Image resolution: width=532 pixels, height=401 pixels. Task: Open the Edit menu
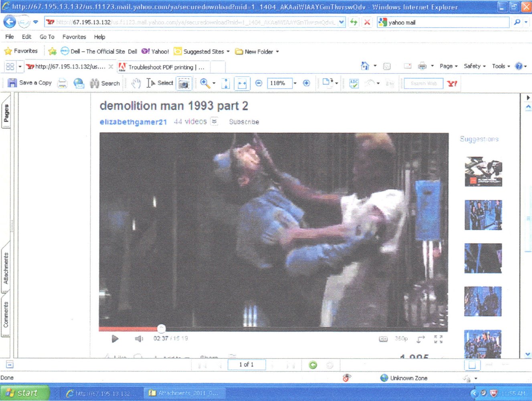26,36
